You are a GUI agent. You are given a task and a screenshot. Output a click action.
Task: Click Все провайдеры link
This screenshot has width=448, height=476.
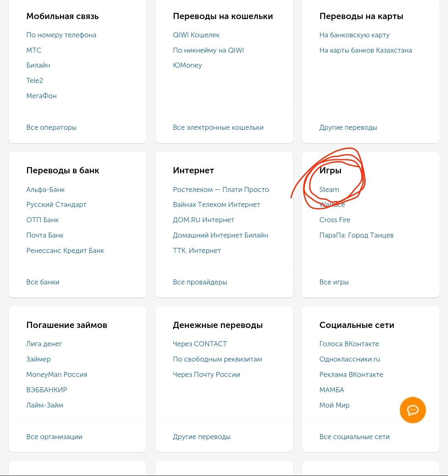coord(200,282)
